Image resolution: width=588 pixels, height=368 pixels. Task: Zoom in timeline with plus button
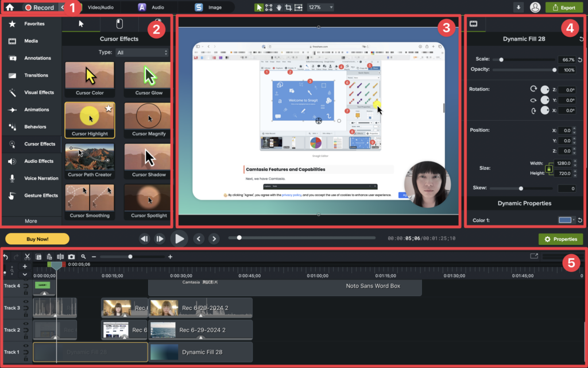point(170,257)
